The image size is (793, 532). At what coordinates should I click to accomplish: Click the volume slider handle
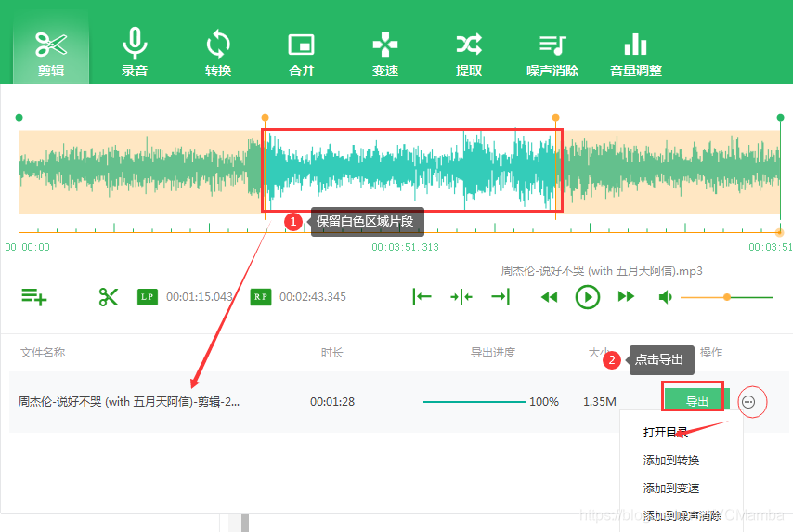point(727,297)
